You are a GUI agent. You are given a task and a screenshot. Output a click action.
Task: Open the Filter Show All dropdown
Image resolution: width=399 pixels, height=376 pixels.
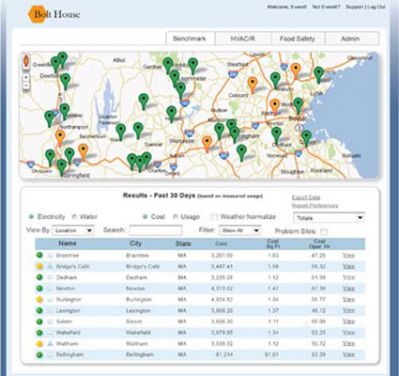click(240, 230)
